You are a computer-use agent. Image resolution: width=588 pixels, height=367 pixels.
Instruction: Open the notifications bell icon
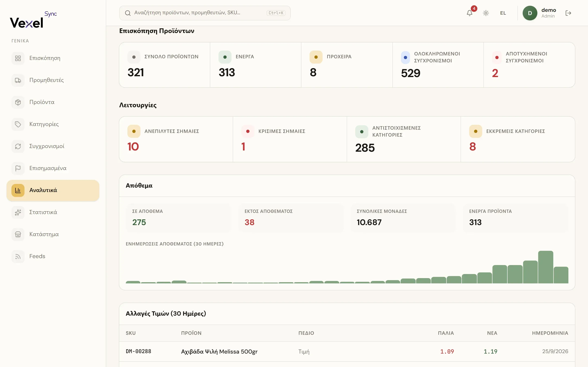[469, 13]
